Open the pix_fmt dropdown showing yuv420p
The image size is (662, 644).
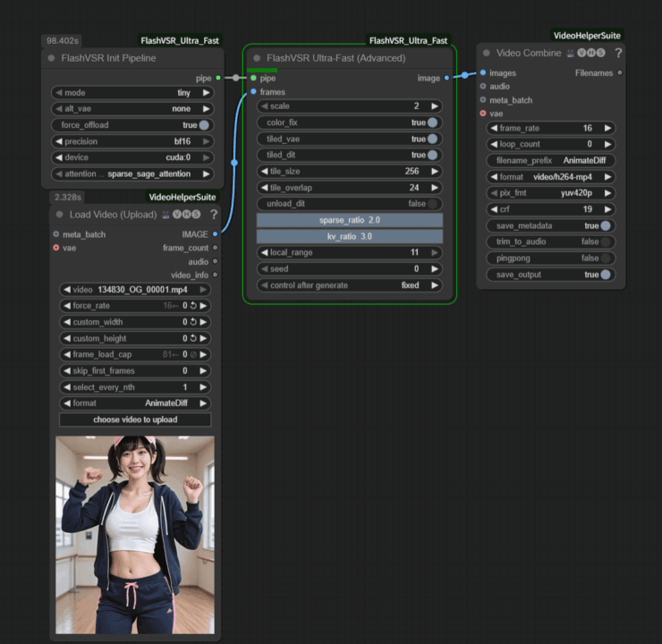[550, 193]
